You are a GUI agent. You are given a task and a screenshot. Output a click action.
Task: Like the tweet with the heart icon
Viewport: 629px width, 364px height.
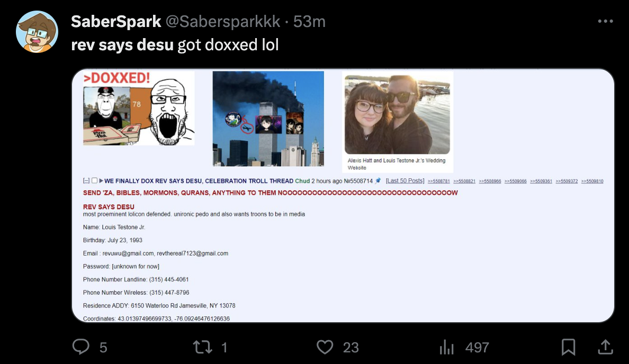coord(325,347)
